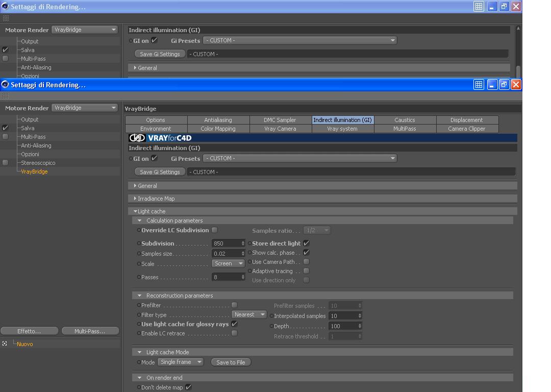Open Motore Render dropdown in front window
The image size is (551, 392).
coord(84,108)
